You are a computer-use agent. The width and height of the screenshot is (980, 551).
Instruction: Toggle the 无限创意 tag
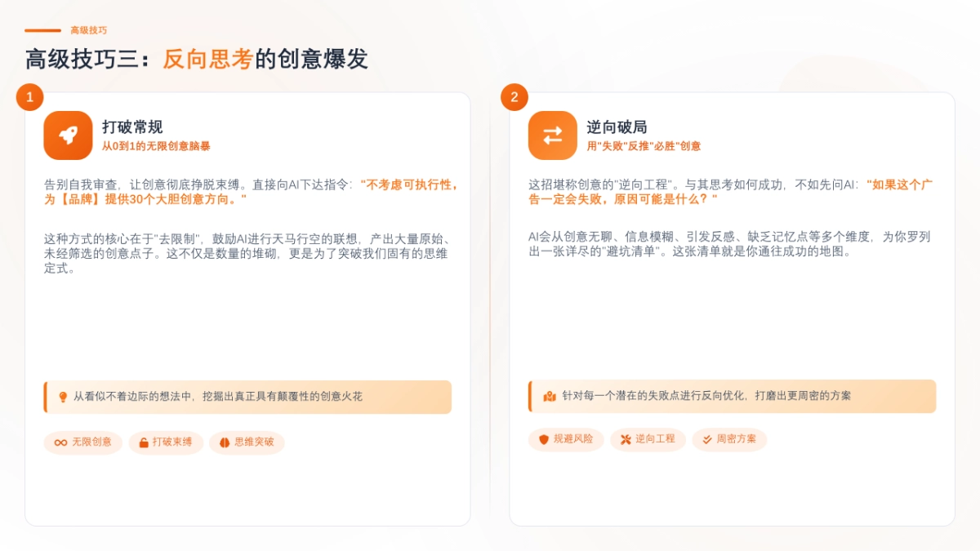pyautogui.click(x=82, y=442)
